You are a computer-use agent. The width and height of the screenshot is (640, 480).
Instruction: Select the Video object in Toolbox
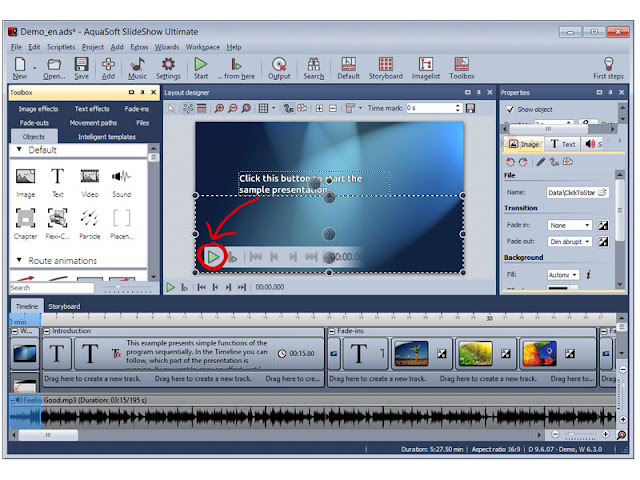pos(89,183)
